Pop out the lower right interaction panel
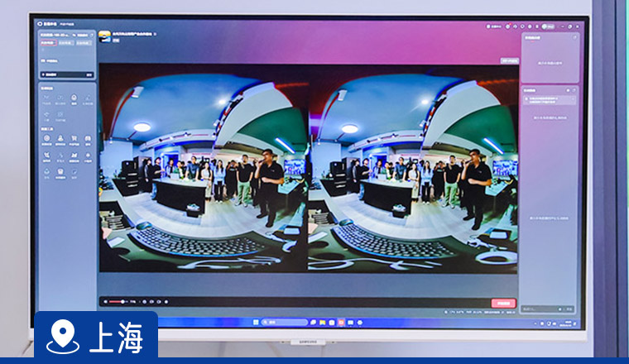 [x=574, y=91]
